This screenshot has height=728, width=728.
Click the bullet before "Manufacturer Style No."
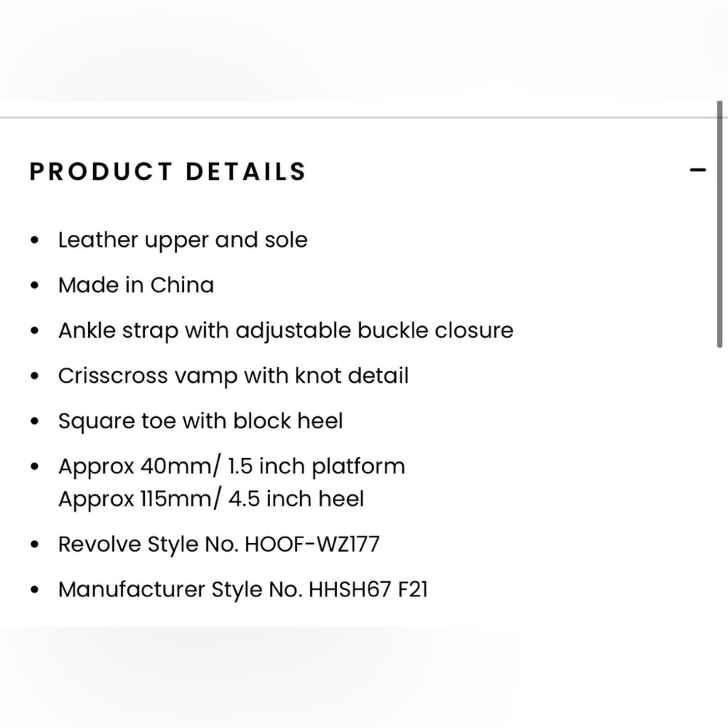pyautogui.click(x=35, y=590)
